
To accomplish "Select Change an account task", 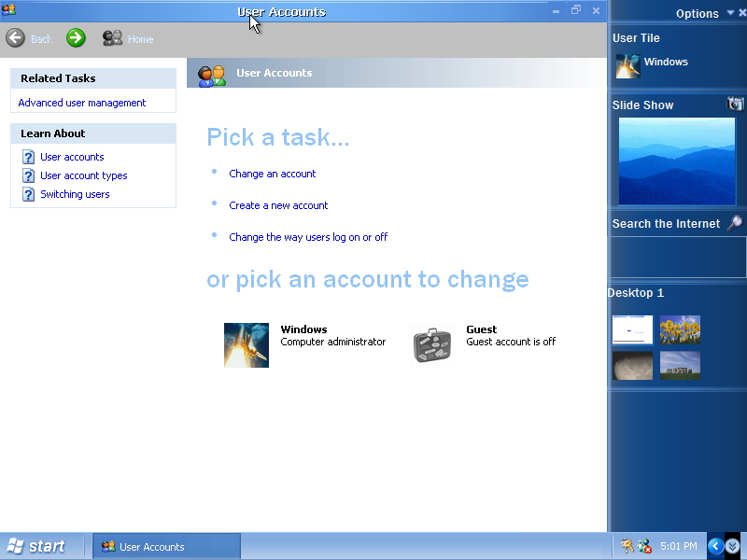I will (272, 174).
